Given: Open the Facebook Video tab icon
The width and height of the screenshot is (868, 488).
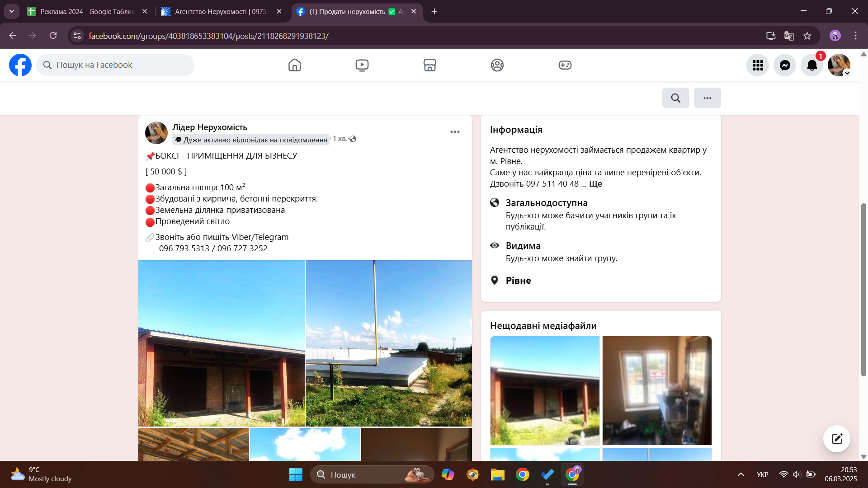Looking at the screenshot, I should (362, 65).
